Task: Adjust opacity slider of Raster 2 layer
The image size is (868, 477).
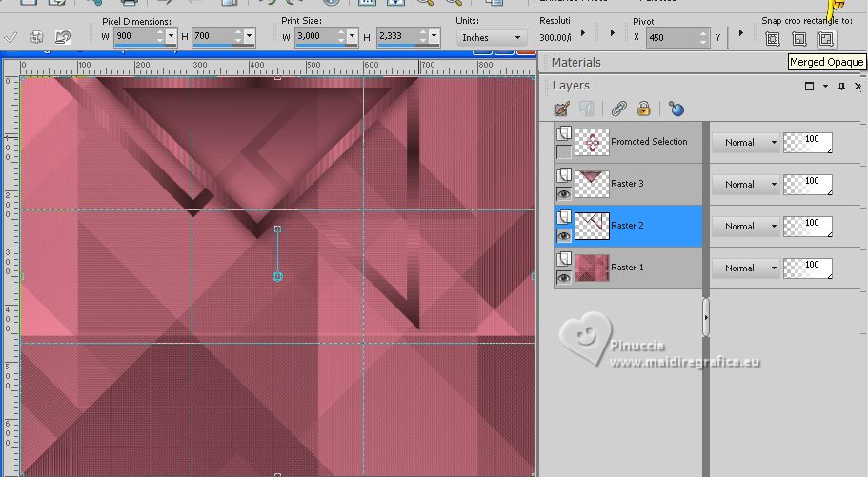Action: (x=808, y=227)
